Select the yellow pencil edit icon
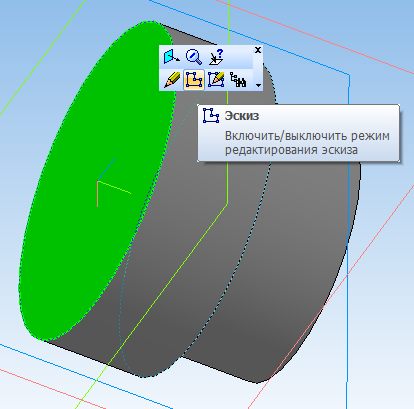The height and width of the screenshot is (409, 414). tap(172, 80)
